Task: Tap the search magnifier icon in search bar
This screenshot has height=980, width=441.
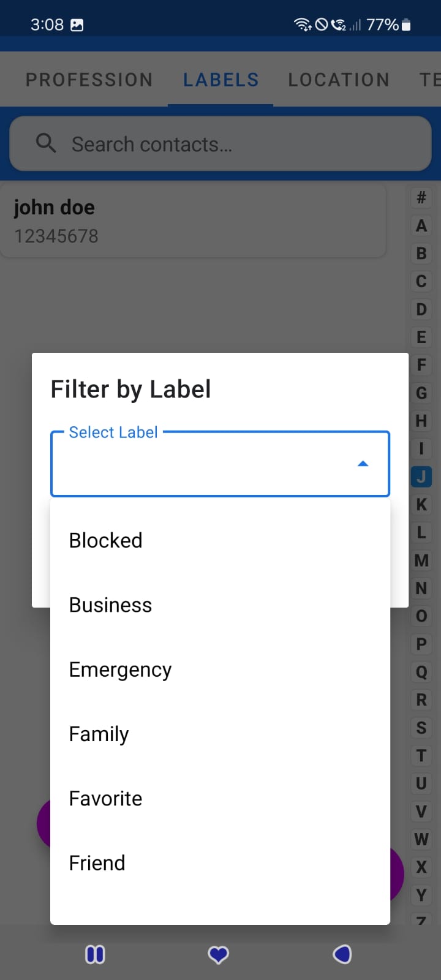Action: click(45, 143)
